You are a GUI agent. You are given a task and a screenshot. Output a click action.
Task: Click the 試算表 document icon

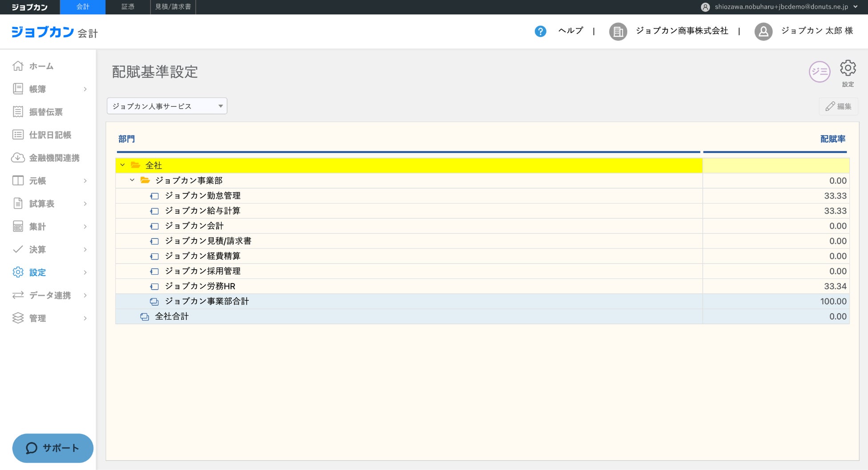18,203
